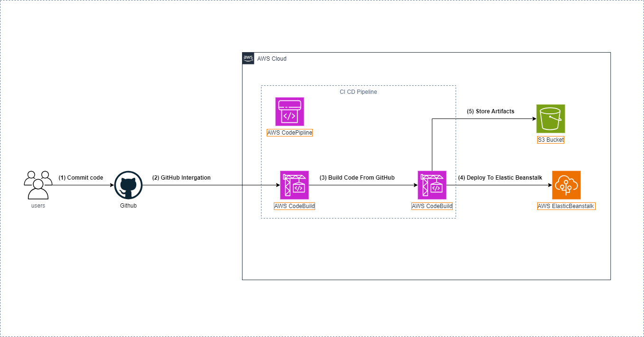Click the "users" label text

[x=38, y=206]
